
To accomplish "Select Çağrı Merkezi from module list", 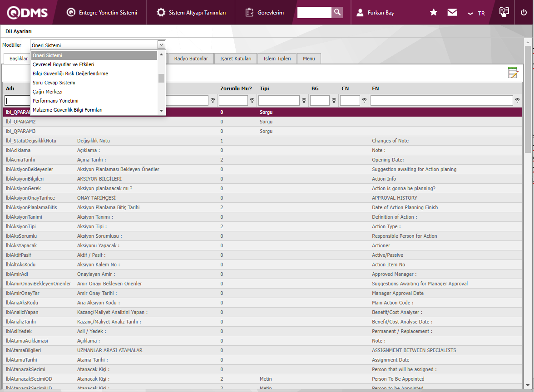I will pyautogui.click(x=48, y=92).
